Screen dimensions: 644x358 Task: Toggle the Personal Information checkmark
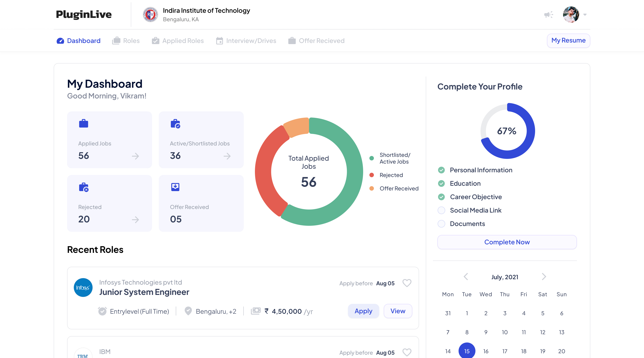(x=441, y=170)
